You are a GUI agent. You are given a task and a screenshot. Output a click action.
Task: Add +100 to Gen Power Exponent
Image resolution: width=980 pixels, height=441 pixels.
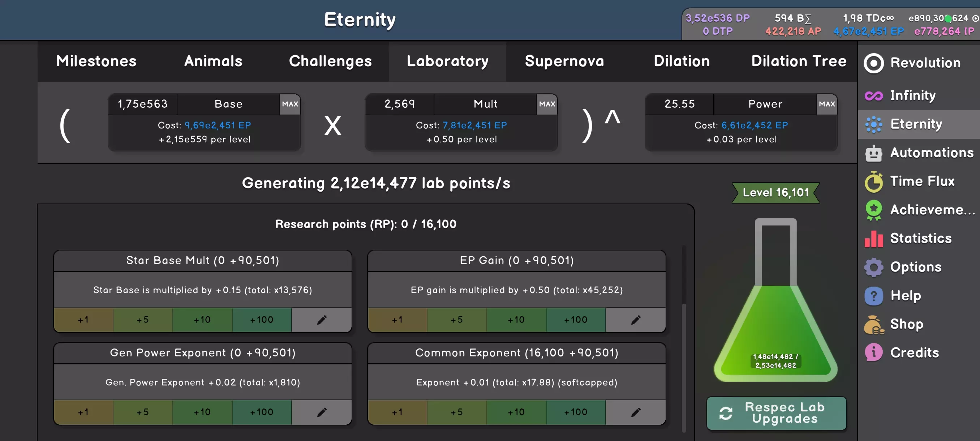pyautogui.click(x=262, y=412)
